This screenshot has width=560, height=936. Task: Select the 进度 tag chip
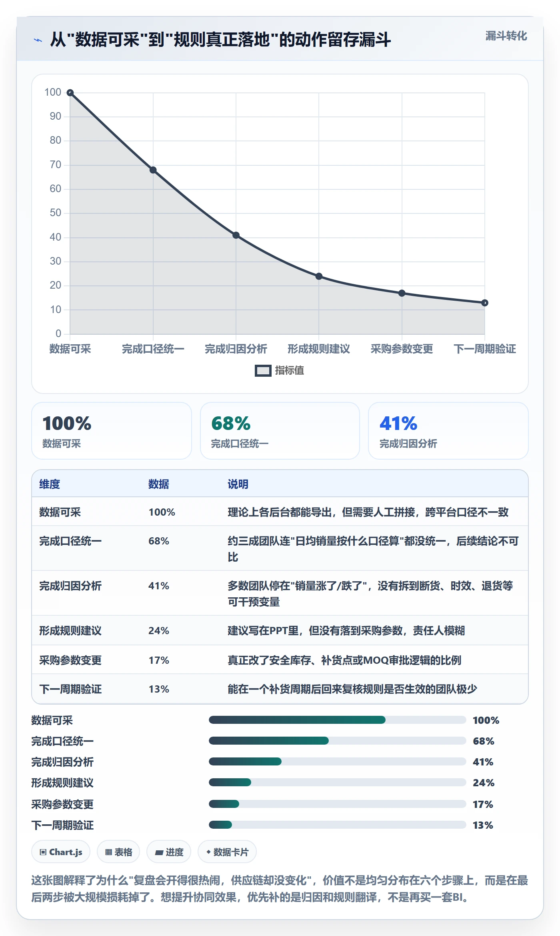click(169, 852)
